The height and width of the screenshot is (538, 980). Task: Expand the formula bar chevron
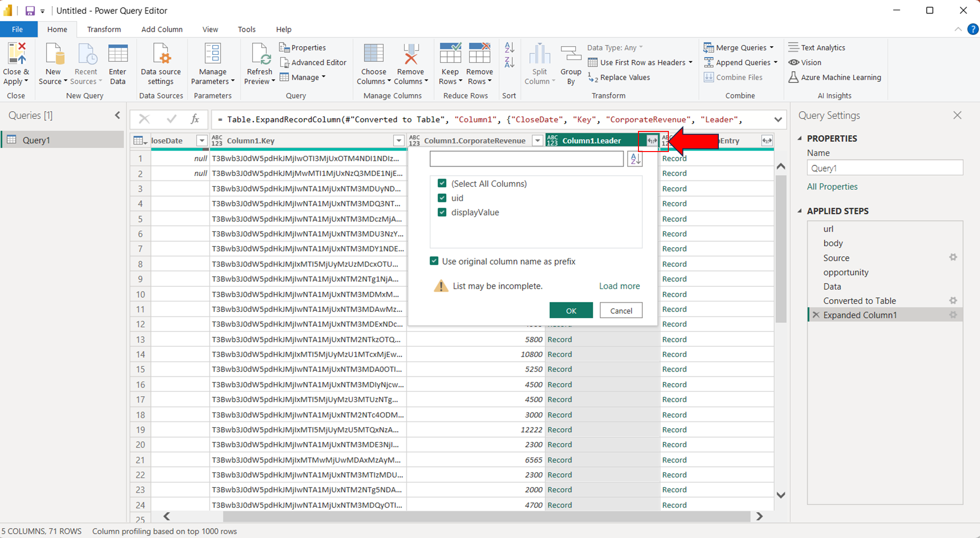tap(778, 120)
